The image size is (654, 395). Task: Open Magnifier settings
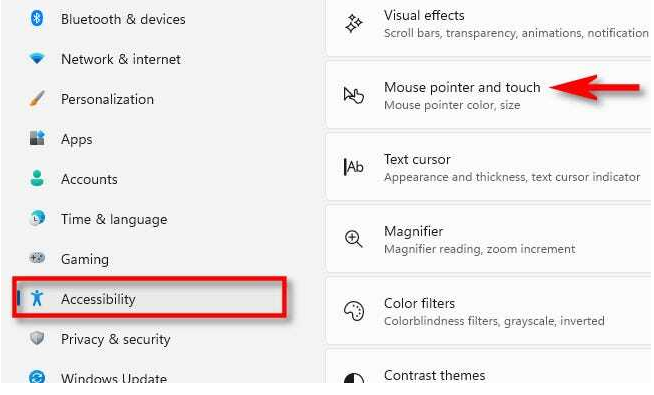click(489, 239)
